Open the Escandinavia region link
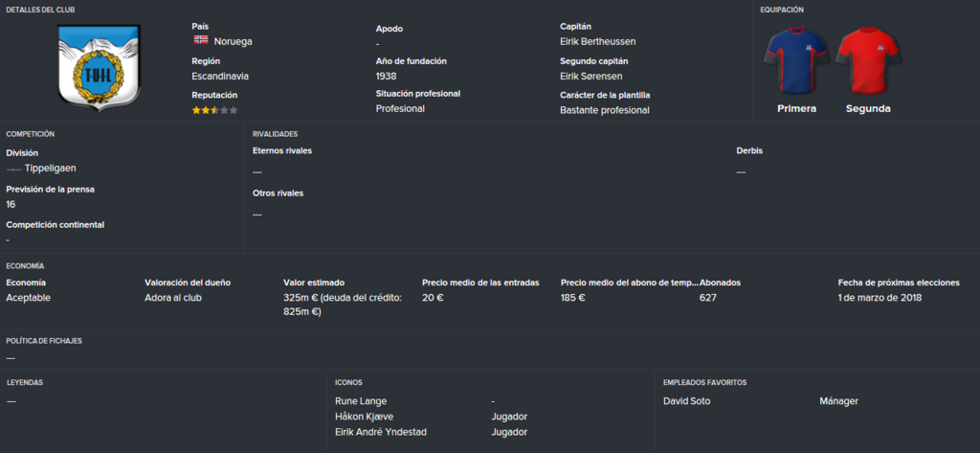This screenshot has height=453, width=980. (220, 76)
